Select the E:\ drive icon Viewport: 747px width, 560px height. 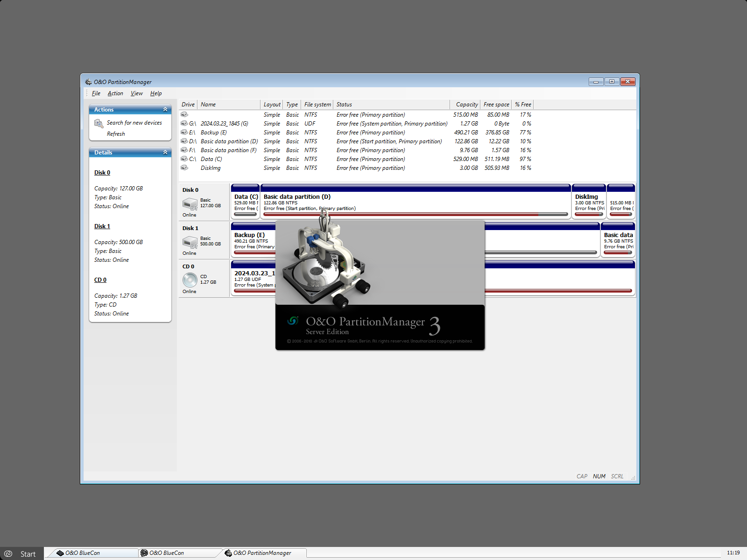click(184, 132)
